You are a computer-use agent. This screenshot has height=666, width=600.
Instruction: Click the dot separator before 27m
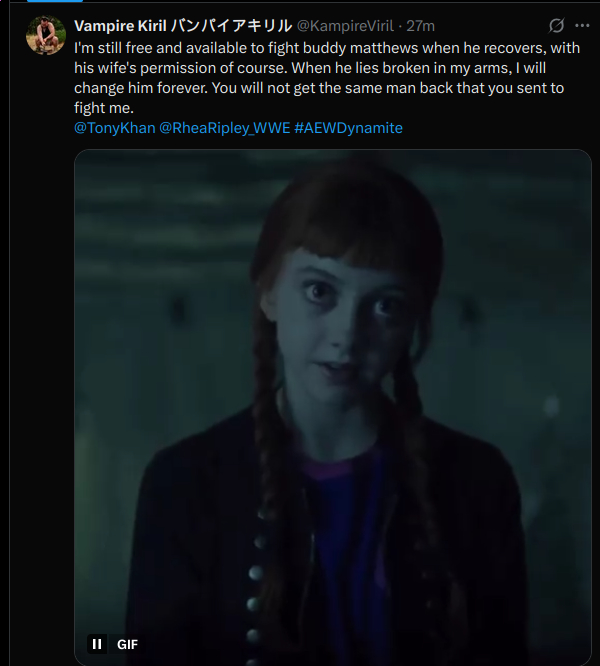(400, 25)
